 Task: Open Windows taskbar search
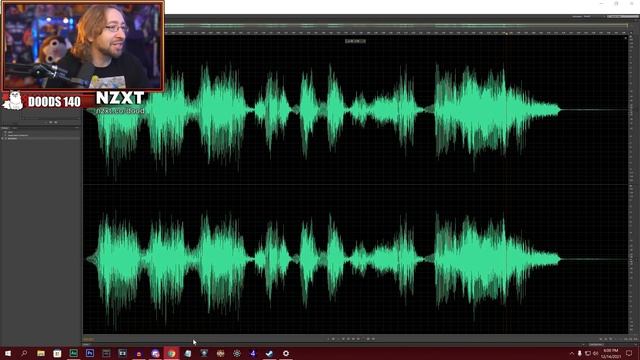pyautogui.click(x=24, y=353)
